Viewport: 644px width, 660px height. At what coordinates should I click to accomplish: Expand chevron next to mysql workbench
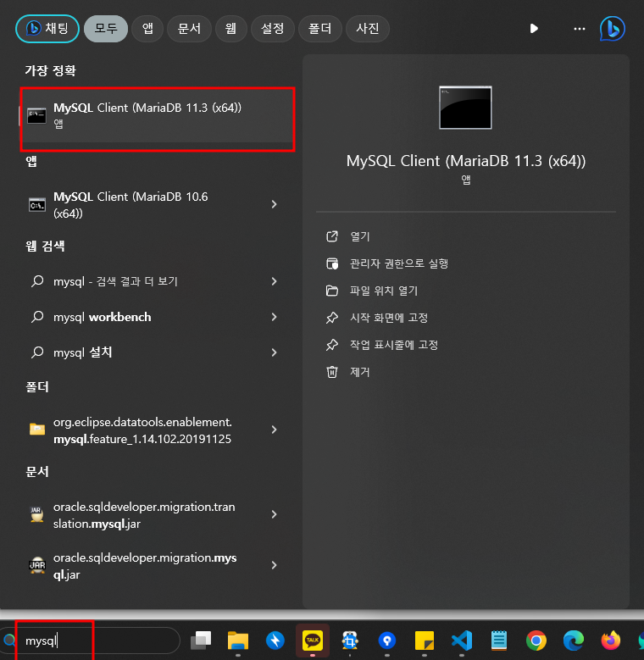[x=274, y=317]
